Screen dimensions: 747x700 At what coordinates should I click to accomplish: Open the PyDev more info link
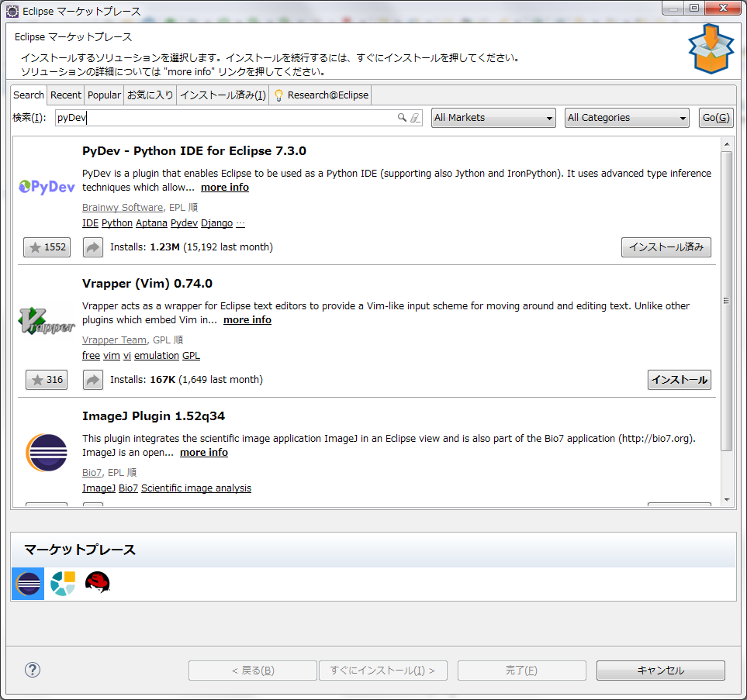pos(225,188)
